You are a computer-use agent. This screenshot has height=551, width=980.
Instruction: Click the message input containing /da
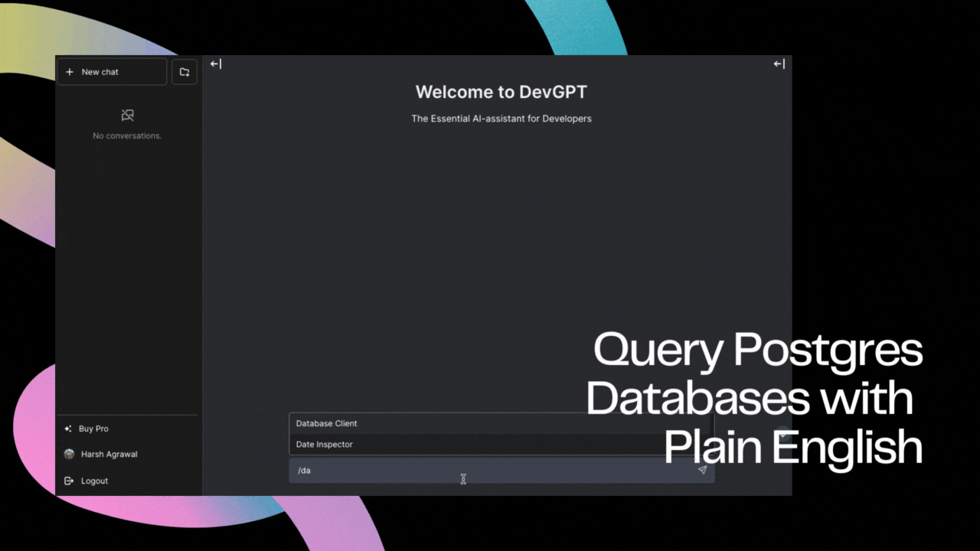(x=459, y=470)
